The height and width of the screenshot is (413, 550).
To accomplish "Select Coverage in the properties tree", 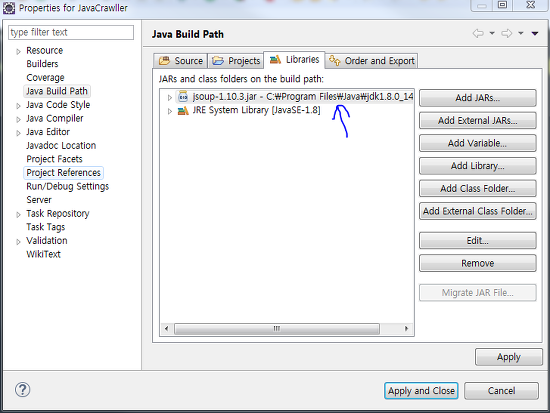I will (x=45, y=78).
